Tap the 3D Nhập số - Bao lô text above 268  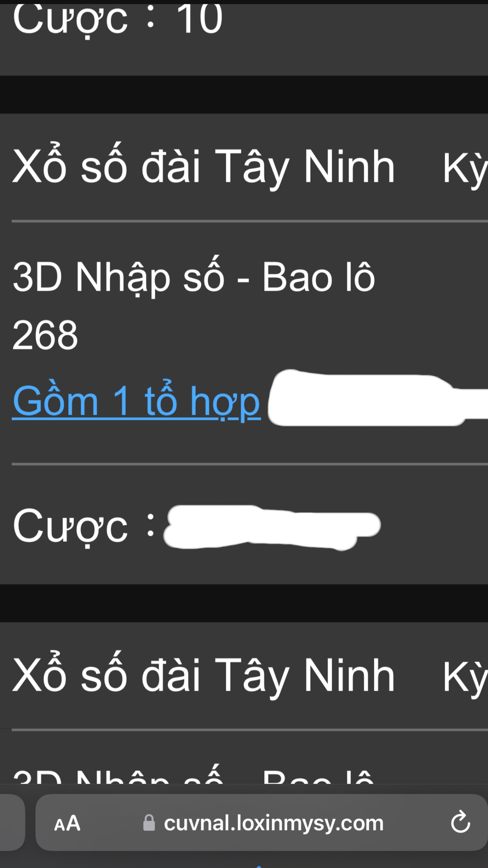[x=194, y=277]
